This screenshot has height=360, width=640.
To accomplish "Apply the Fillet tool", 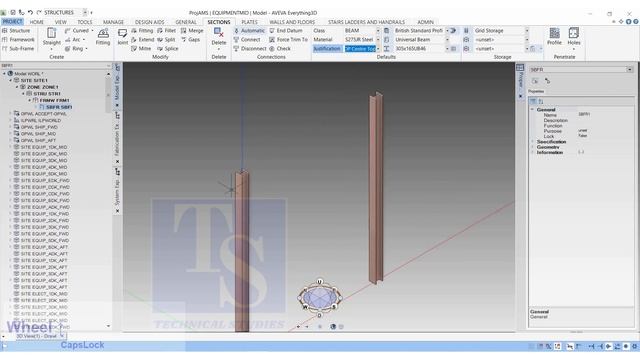I will (167, 31).
